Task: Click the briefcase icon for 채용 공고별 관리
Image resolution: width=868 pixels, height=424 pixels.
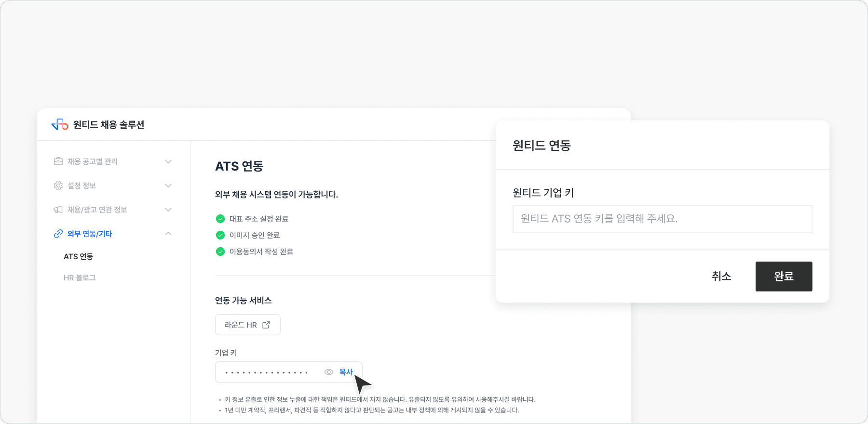Action: pos(58,161)
